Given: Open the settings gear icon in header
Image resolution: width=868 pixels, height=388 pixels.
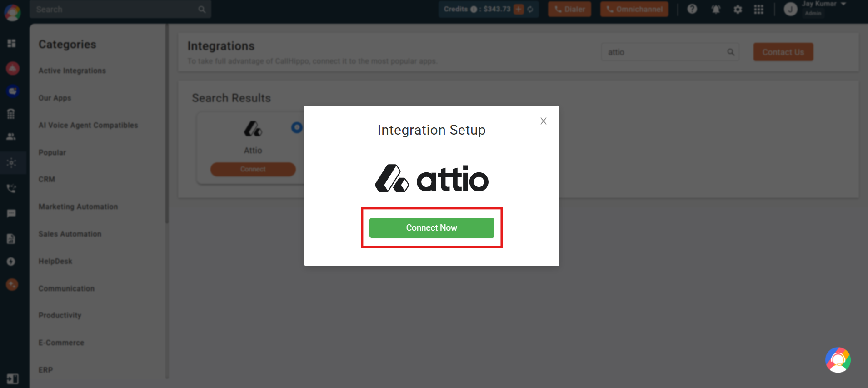Looking at the screenshot, I should (738, 10).
